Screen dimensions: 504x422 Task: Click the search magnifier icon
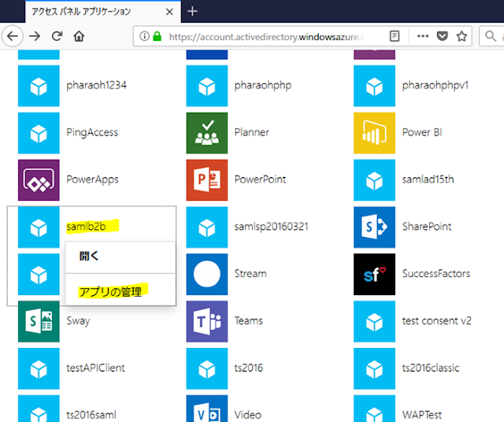(x=491, y=36)
